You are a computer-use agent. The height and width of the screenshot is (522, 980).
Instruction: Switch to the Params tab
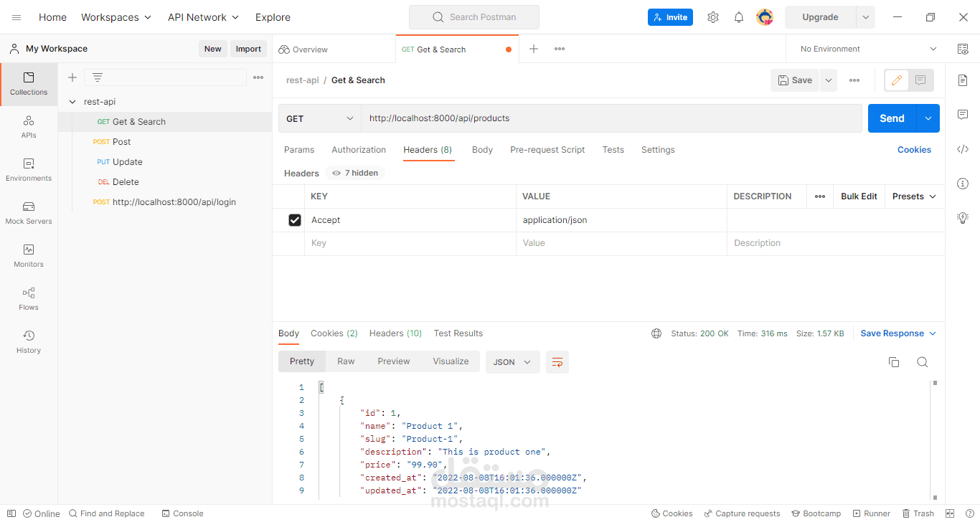click(x=299, y=150)
